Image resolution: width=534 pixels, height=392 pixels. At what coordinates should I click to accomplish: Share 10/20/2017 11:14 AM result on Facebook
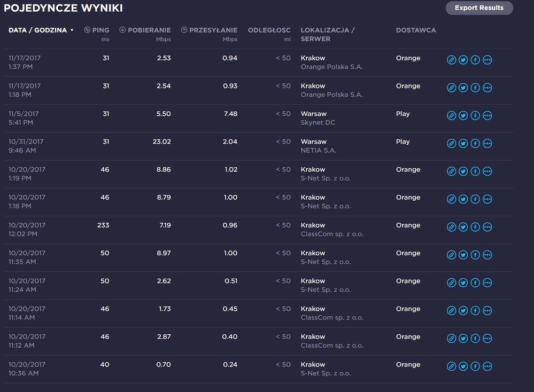[x=475, y=311]
